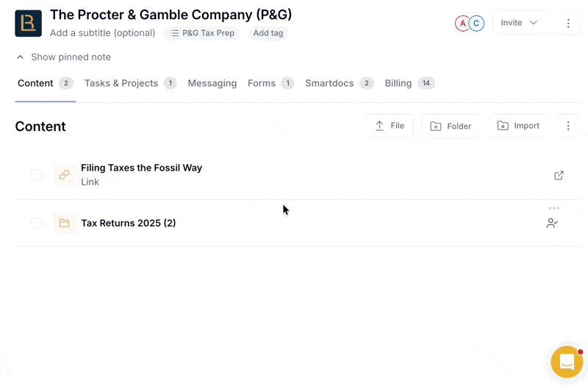Open the Tasks & Projects tab
This screenshot has height=387, width=588.
(130, 83)
